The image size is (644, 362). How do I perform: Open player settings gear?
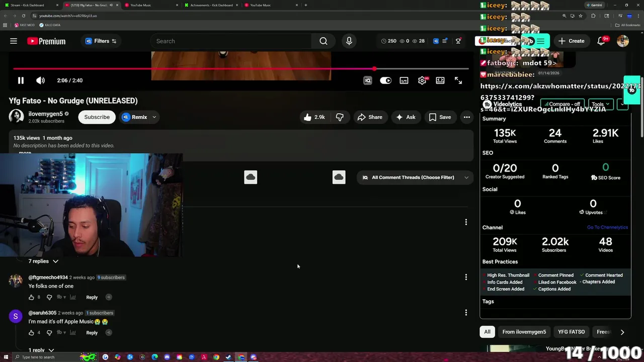coord(422,80)
